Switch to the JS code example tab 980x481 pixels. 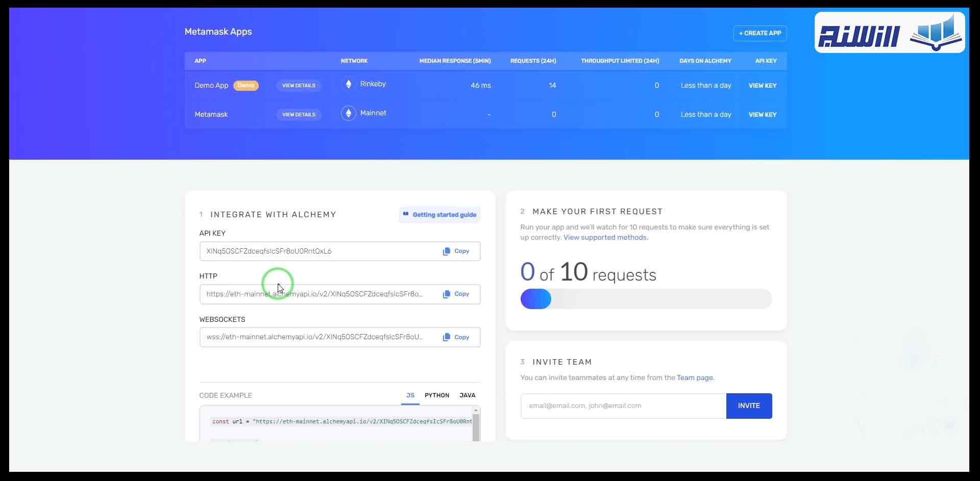pos(410,395)
